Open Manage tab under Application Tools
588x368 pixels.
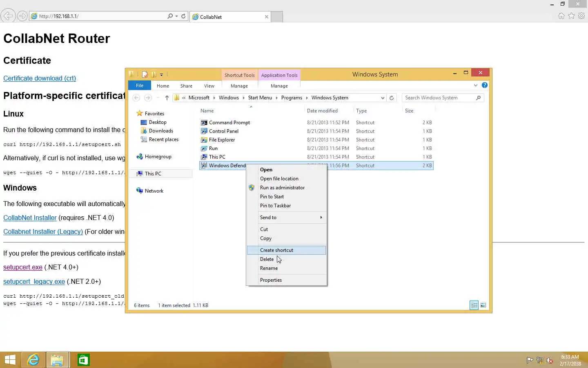pyautogui.click(x=279, y=86)
